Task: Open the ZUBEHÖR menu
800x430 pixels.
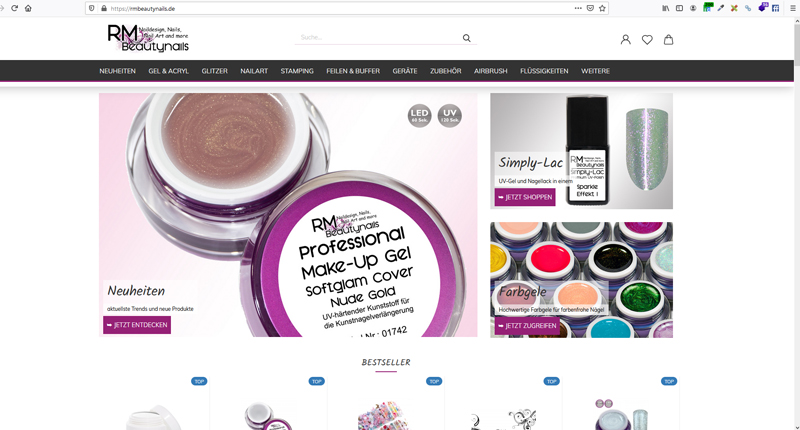Action: (x=445, y=71)
